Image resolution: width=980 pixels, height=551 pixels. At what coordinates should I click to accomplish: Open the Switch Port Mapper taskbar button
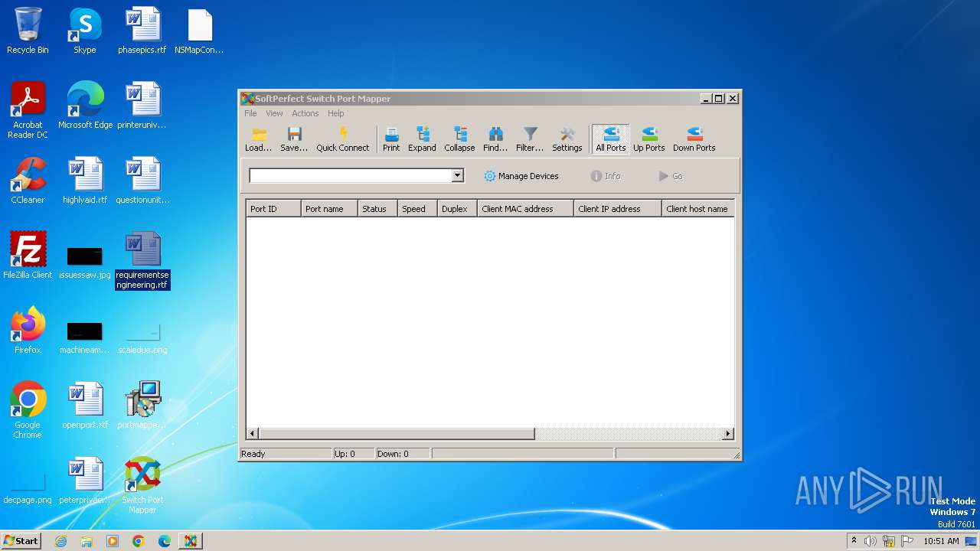tap(191, 541)
